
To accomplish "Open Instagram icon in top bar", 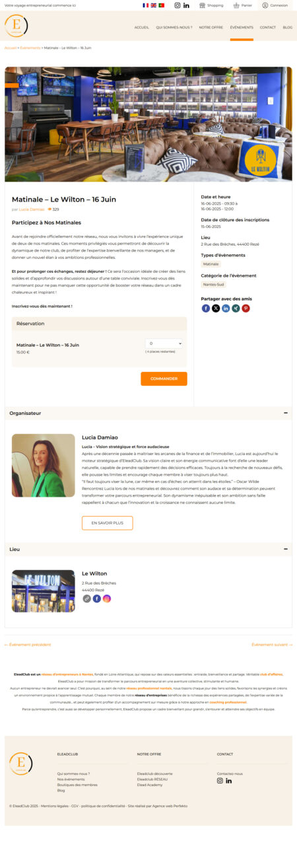I will click(x=177, y=5).
